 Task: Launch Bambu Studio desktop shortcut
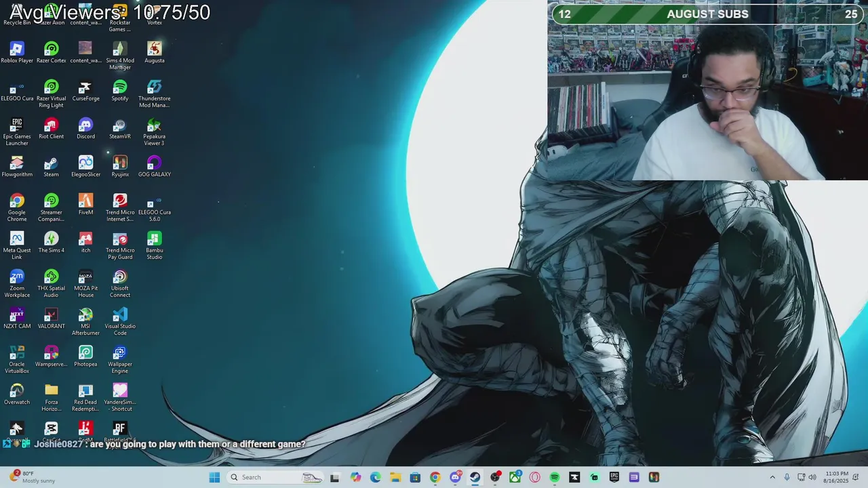(155, 245)
